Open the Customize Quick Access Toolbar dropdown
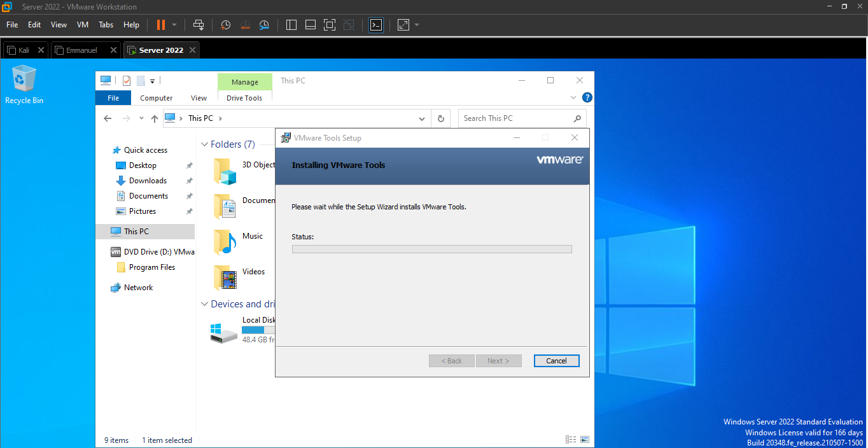The height and width of the screenshot is (448, 868). click(x=153, y=81)
